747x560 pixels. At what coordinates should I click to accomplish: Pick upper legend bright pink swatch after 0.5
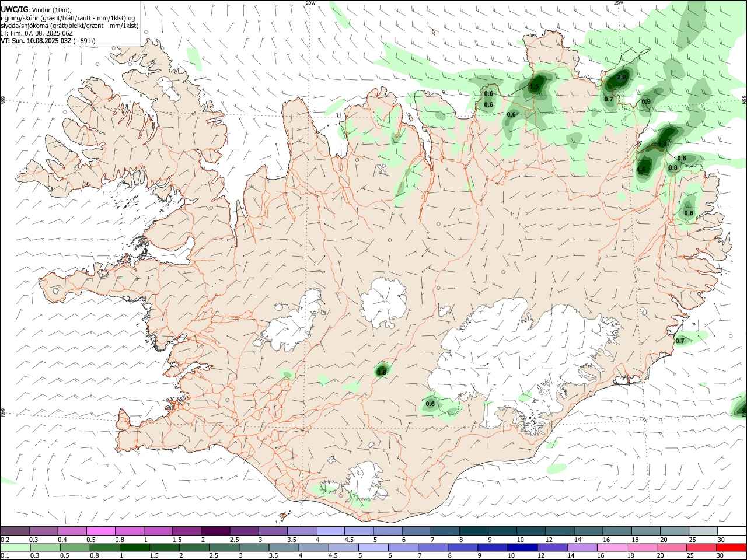point(102,531)
